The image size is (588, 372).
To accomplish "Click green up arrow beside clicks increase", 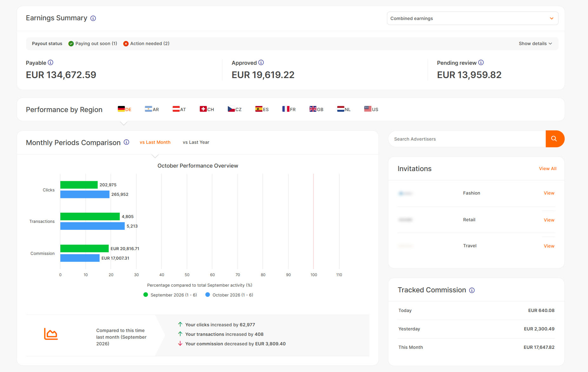I will [x=180, y=324].
